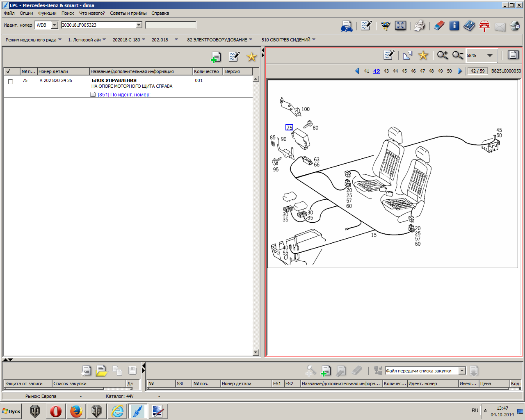The image size is (525, 420).
Task: Click the Пуск start button
Action: pyautogui.click(x=12, y=411)
